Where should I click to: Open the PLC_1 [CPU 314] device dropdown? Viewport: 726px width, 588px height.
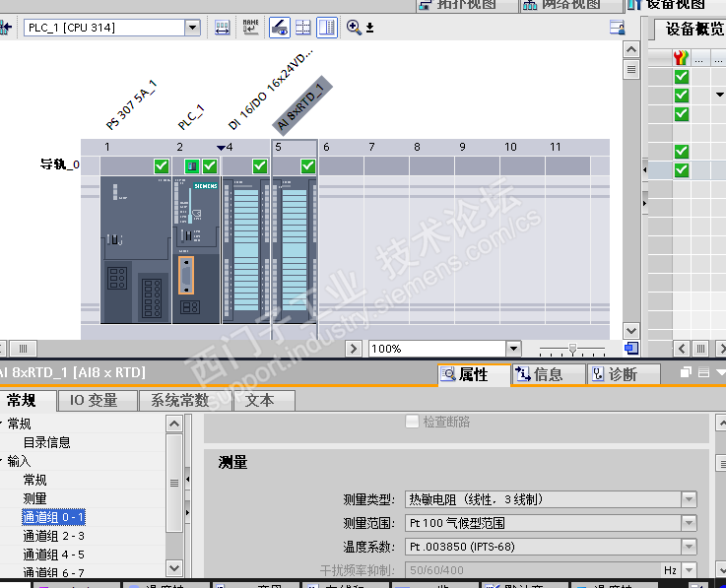coord(192,28)
